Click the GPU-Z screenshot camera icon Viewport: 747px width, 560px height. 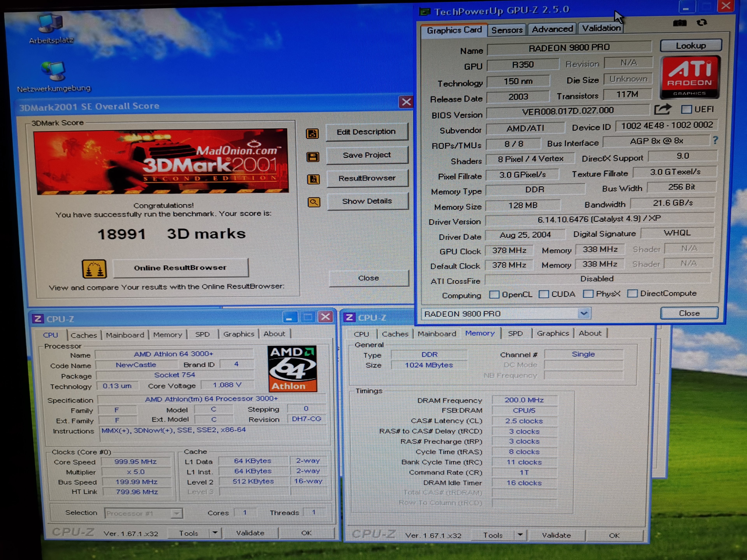(679, 23)
